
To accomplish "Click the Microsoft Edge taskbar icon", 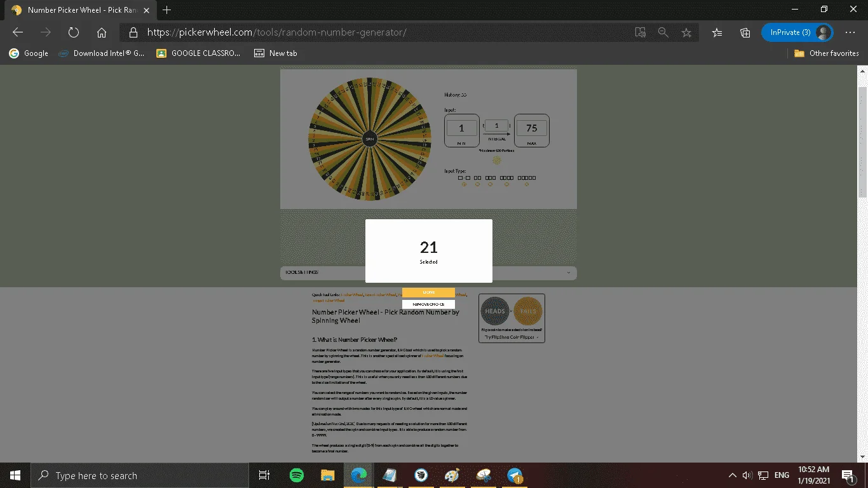I will click(x=358, y=475).
